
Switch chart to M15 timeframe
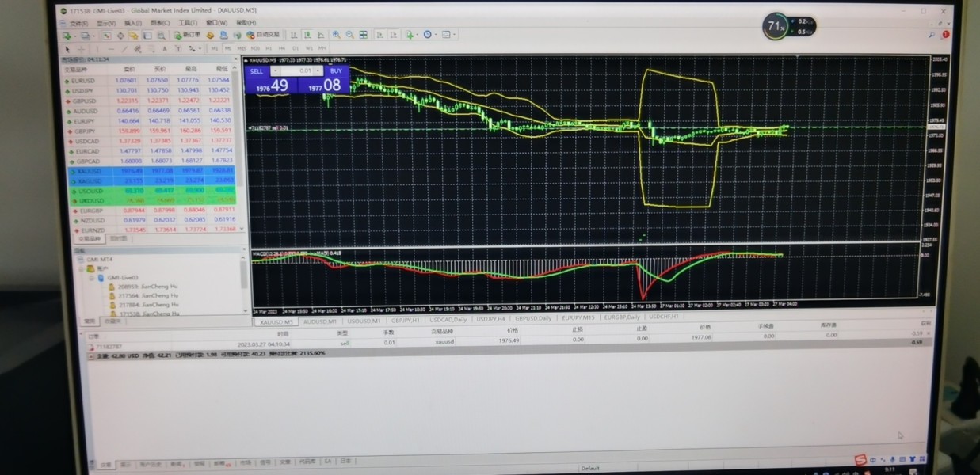241,48
